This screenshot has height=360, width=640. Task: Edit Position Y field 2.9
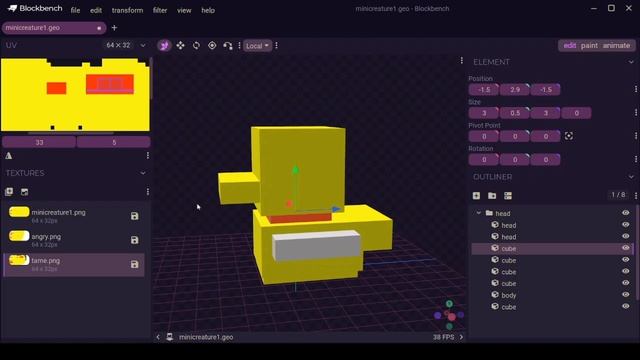pyautogui.click(x=515, y=89)
